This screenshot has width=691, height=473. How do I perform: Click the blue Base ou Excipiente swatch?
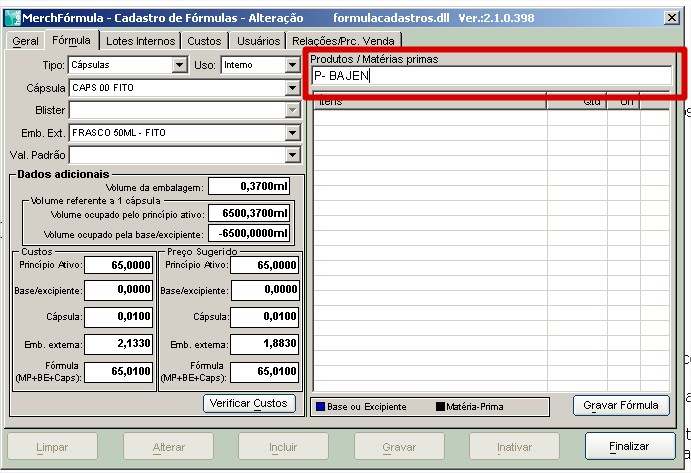pyautogui.click(x=319, y=407)
